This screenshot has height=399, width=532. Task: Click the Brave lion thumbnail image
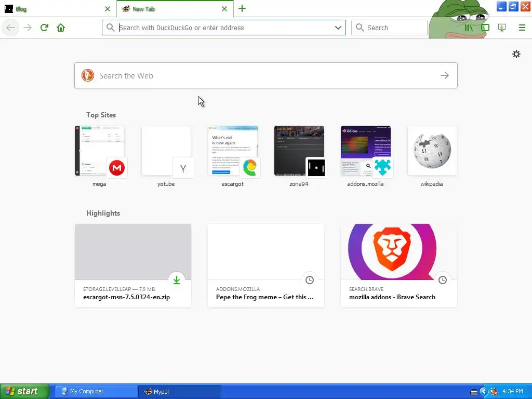(399, 252)
